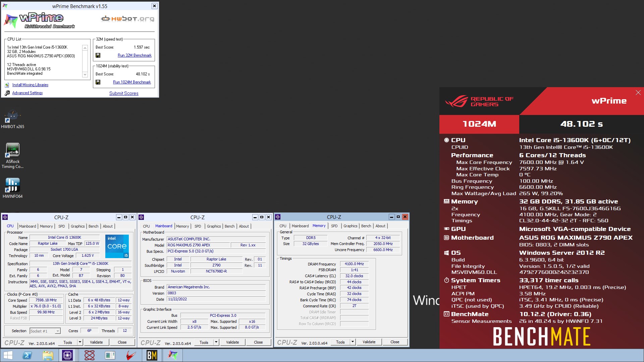
Task: Click the red atom-shaped taskbar icon
Action: pyautogui.click(x=89, y=355)
